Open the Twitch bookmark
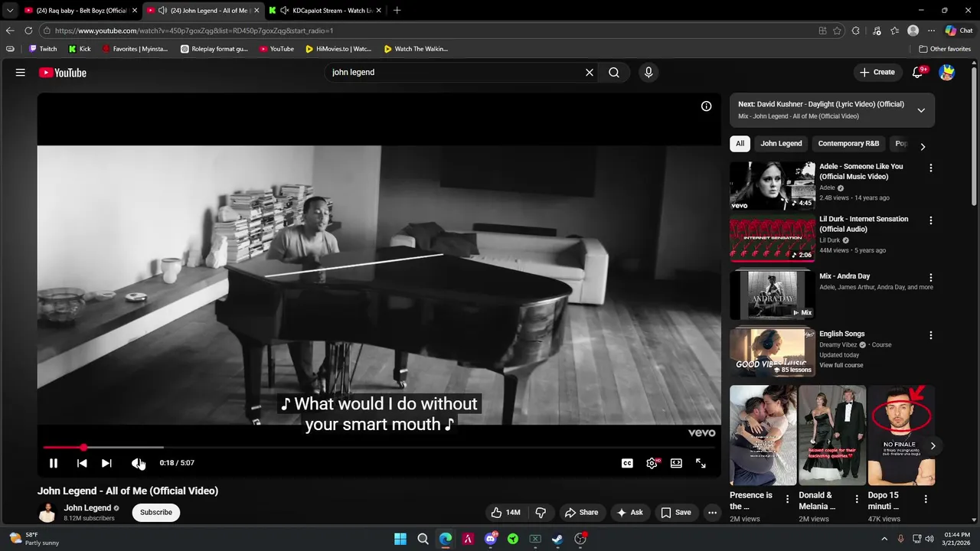This screenshot has width=980, height=551. click(43, 49)
